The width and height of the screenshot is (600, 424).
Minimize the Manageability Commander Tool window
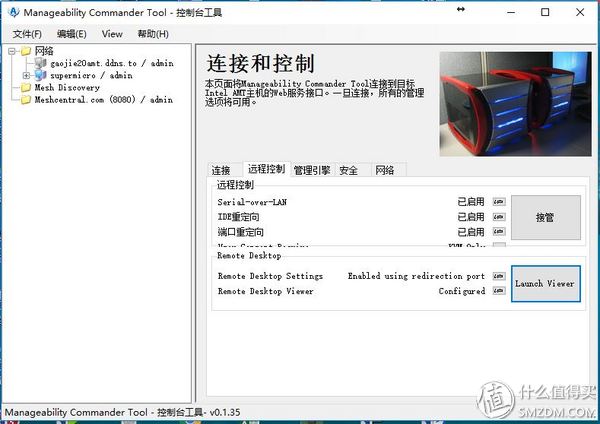tap(511, 12)
